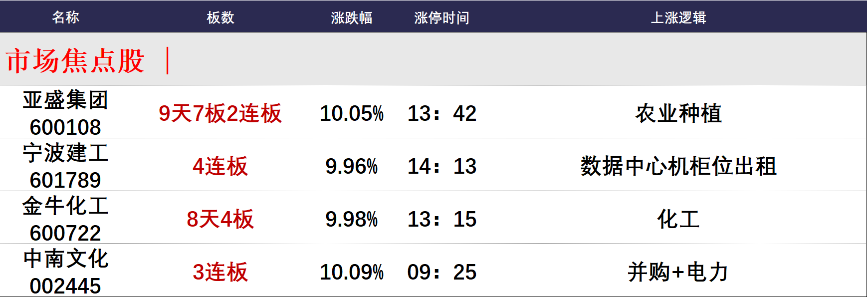Click the 10.09% change value

click(351, 272)
